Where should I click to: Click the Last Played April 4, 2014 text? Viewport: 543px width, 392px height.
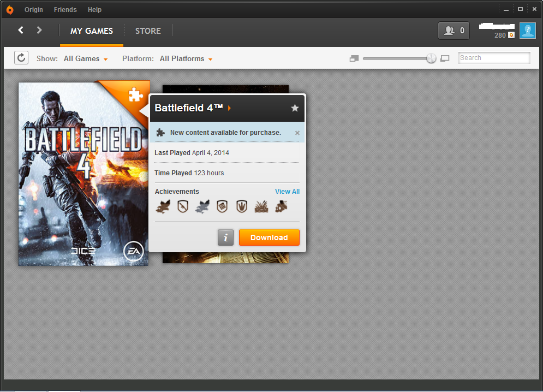tap(192, 152)
